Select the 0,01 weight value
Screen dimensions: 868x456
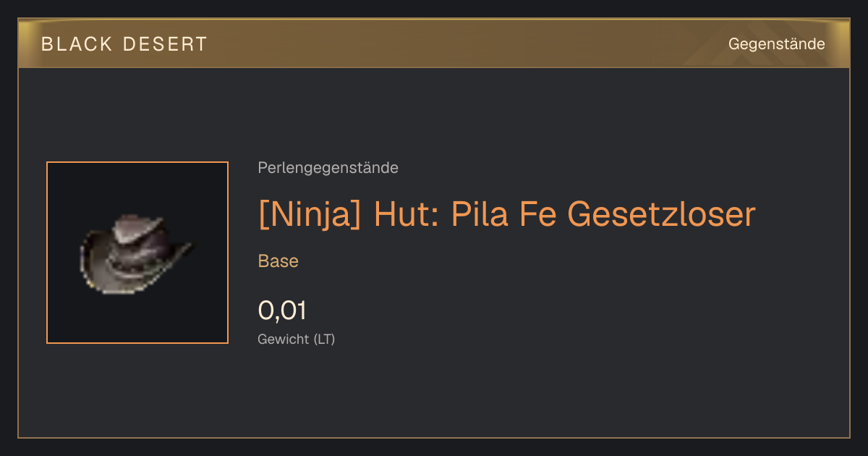[282, 311]
